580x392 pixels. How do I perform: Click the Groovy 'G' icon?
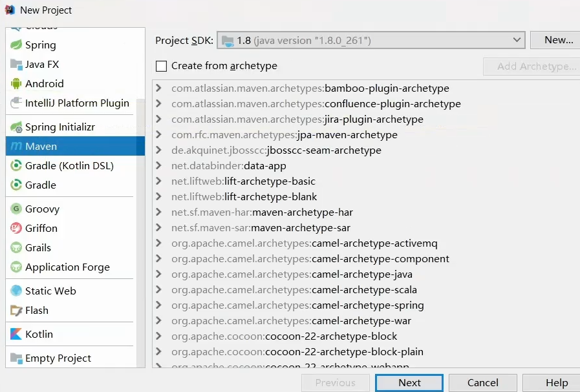[x=16, y=209]
